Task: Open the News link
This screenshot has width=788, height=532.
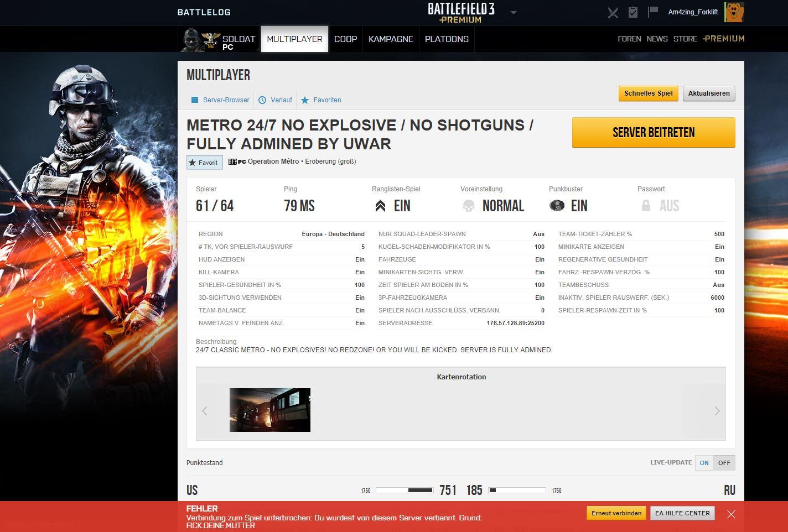Action: pos(657,39)
